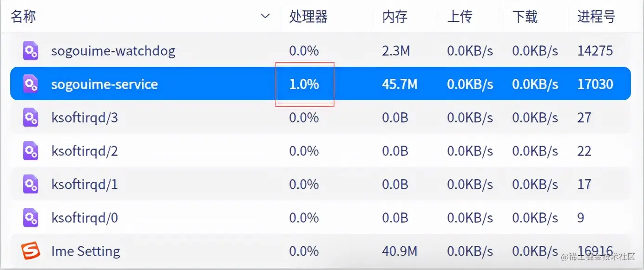This screenshot has height=270, width=644.
Task: Click ksoftirqd/1 upload 0.0KB/s value
Action: coord(470,184)
